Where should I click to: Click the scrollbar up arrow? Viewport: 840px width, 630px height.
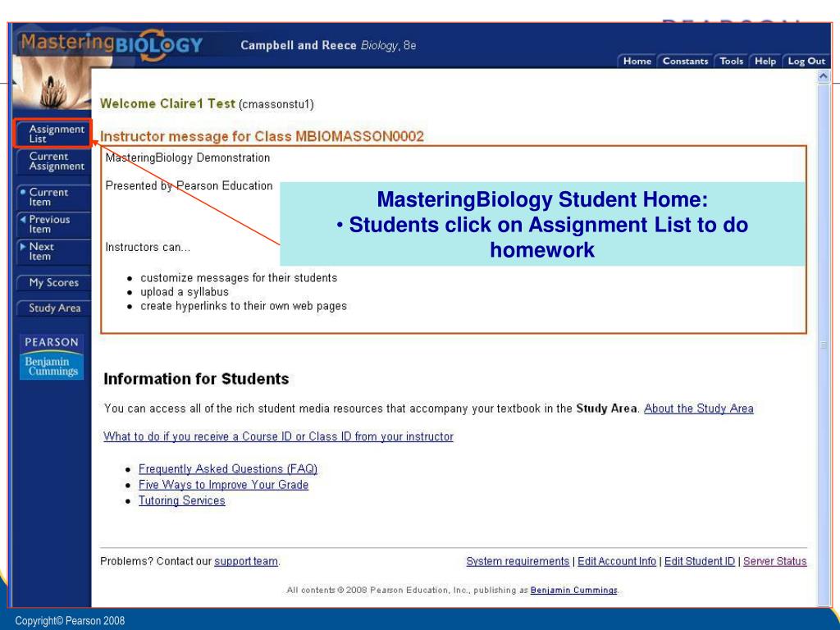pos(824,76)
